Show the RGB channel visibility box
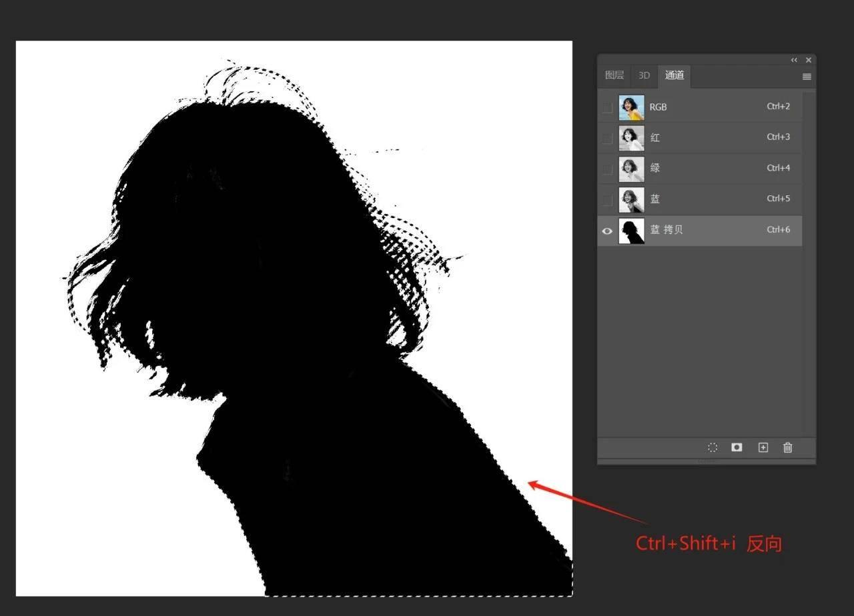The image size is (854, 616). 607,107
